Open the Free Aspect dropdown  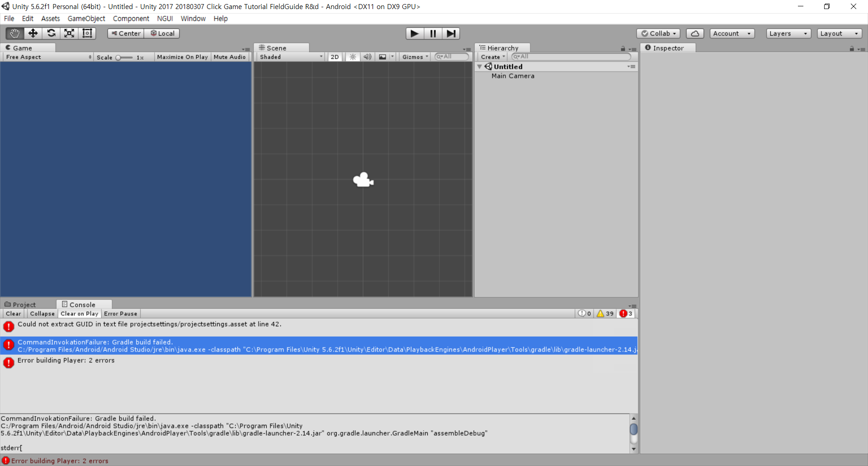point(48,57)
